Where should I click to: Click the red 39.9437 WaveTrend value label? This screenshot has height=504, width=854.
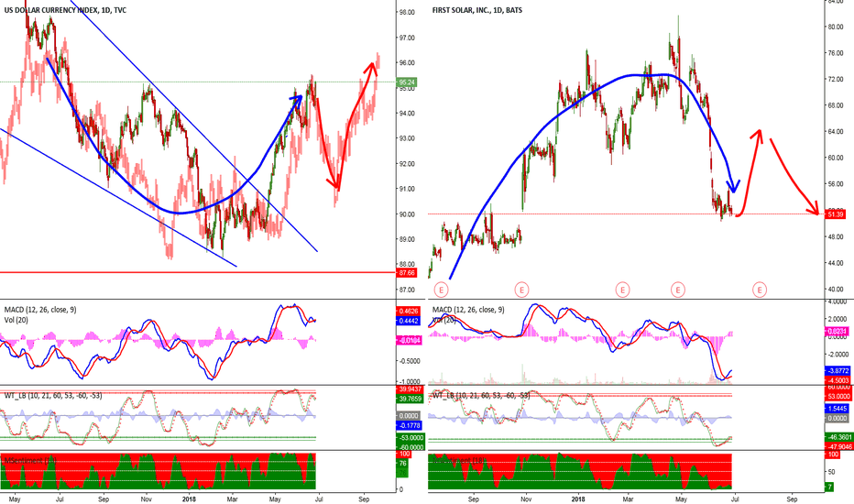click(x=411, y=389)
